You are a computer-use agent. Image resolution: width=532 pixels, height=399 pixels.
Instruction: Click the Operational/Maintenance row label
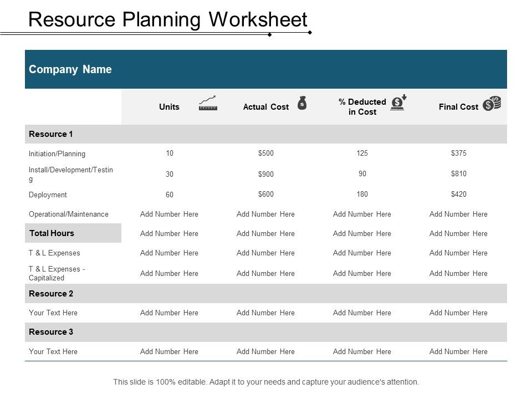click(x=69, y=214)
